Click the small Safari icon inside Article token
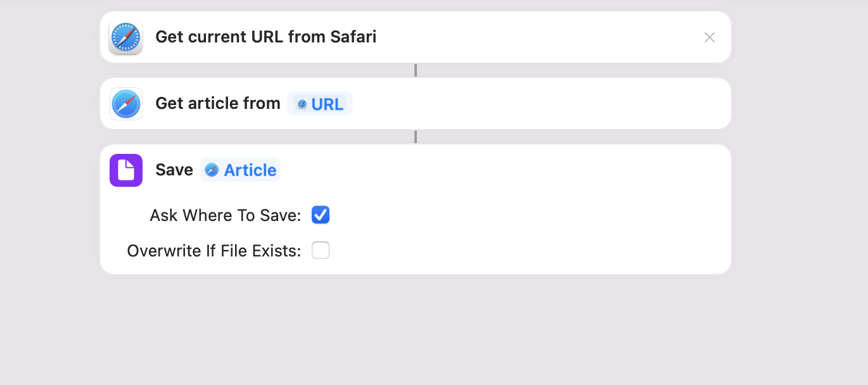The width and height of the screenshot is (868, 385). (x=212, y=170)
